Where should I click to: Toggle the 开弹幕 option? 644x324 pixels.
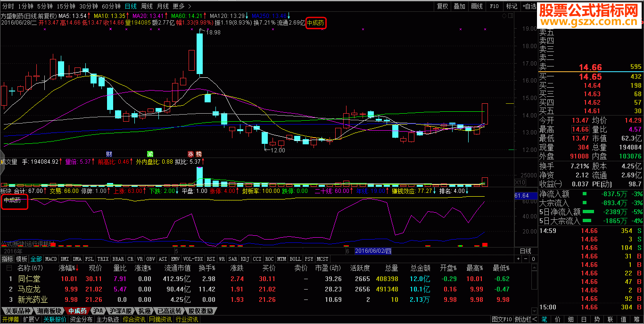10,320
